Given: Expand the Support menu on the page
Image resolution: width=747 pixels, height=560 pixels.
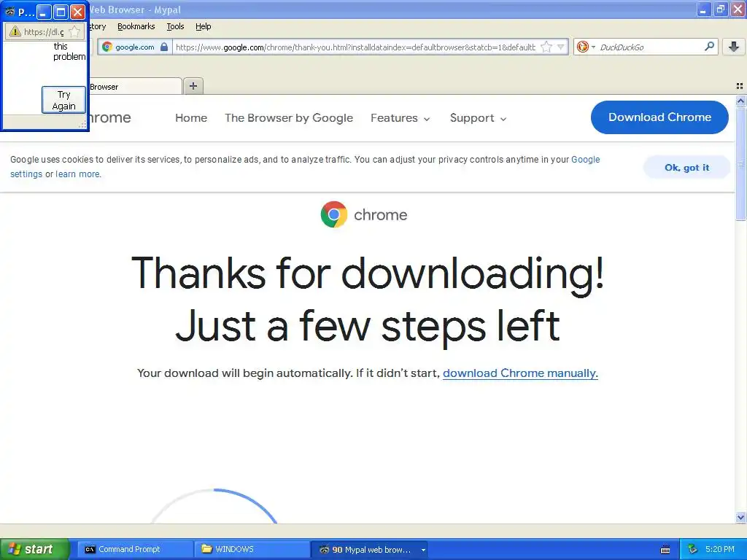Looking at the screenshot, I should coord(478,118).
